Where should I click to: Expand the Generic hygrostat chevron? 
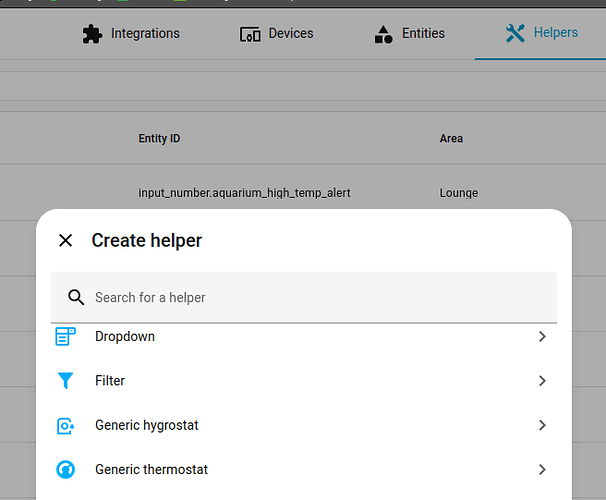click(542, 425)
